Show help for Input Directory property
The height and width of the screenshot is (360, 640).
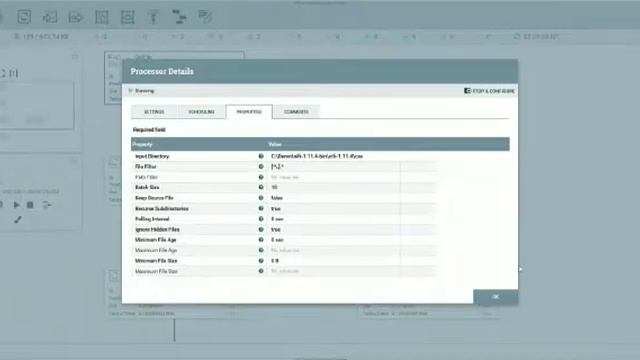(261, 156)
